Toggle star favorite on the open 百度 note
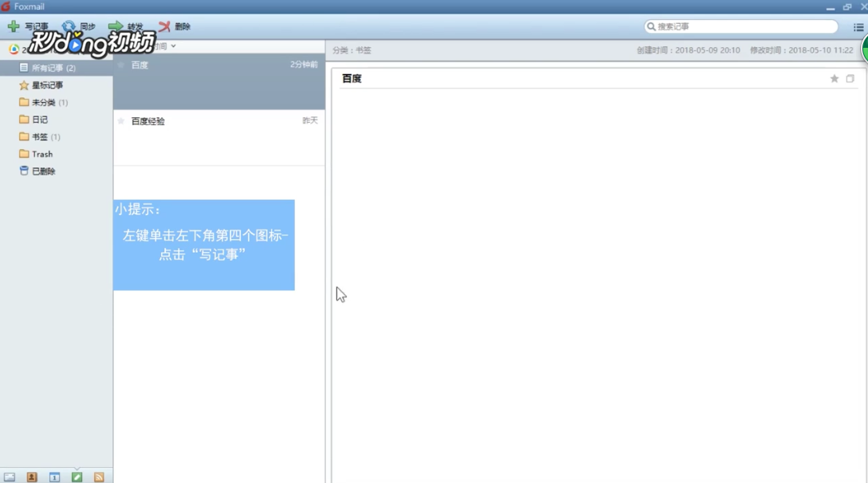The image size is (868, 483). click(x=834, y=78)
